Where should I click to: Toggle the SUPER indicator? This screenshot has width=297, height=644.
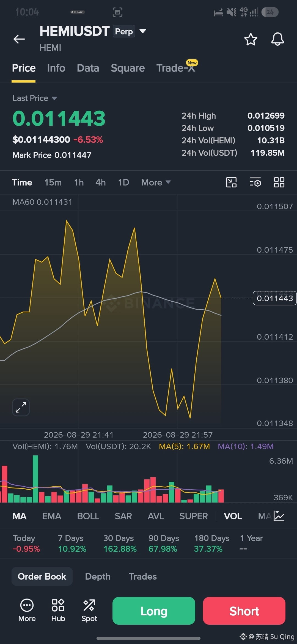[x=194, y=516]
